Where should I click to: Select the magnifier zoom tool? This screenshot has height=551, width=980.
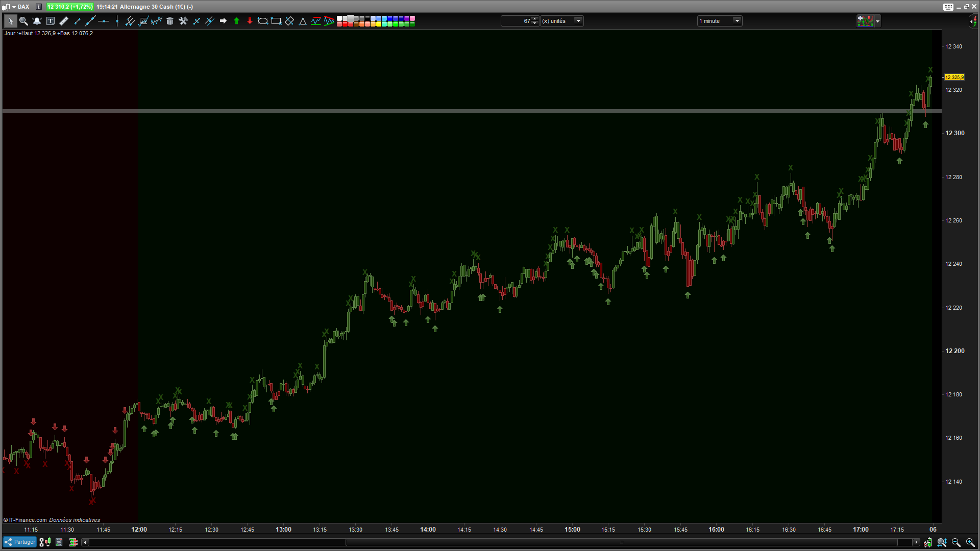23,21
